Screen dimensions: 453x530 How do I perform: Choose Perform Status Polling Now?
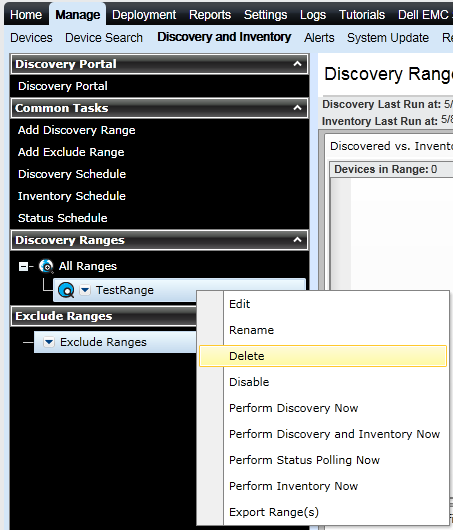click(x=323, y=460)
